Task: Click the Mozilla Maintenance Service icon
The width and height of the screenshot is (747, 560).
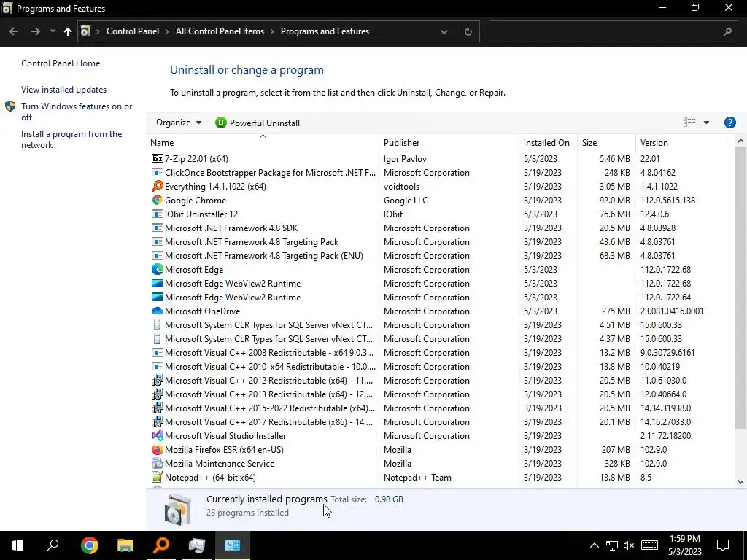Action: 158,463
